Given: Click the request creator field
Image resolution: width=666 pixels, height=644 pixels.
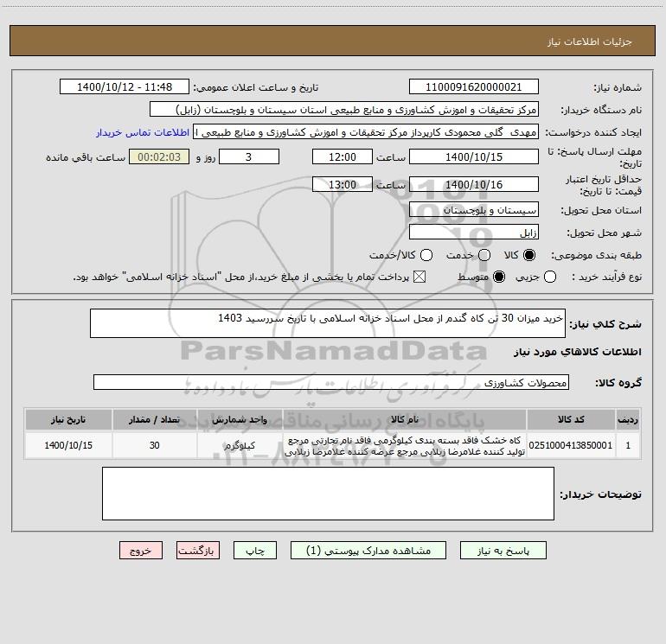Looking at the screenshot, I should [x=366, y=131].
